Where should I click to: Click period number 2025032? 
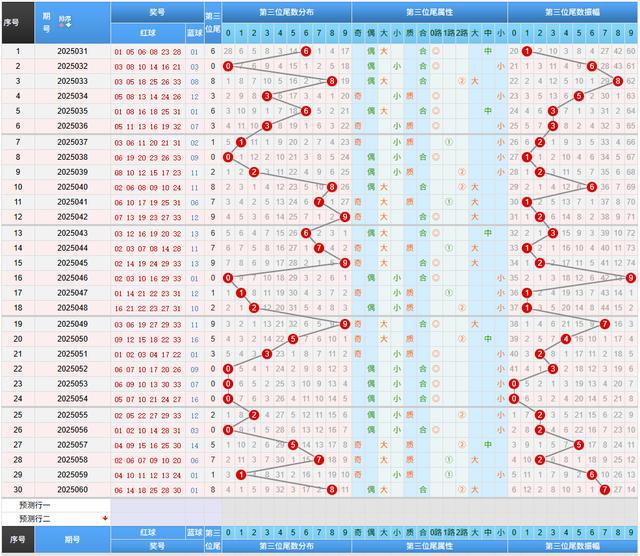(72, 66)
